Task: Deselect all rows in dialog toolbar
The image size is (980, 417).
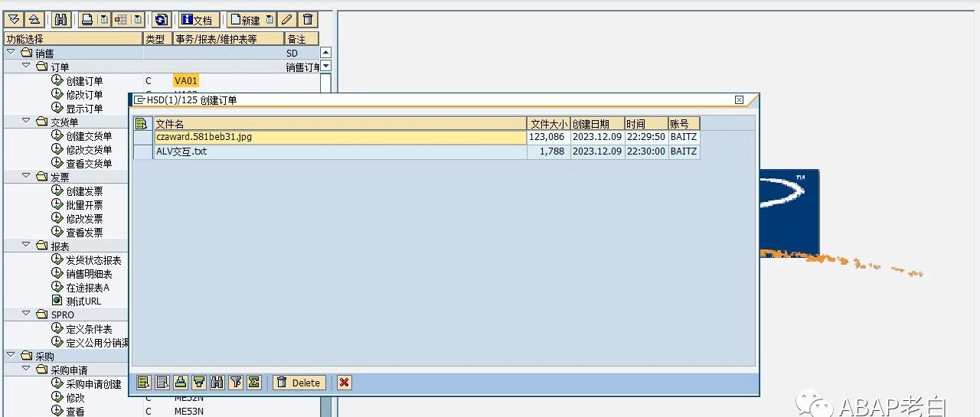Action: [162, 383]
